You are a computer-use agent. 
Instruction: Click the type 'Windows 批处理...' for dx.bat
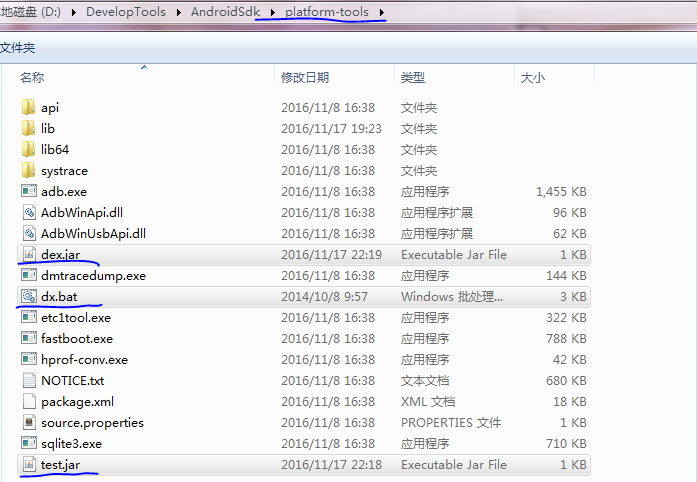[x=452, y=296]
